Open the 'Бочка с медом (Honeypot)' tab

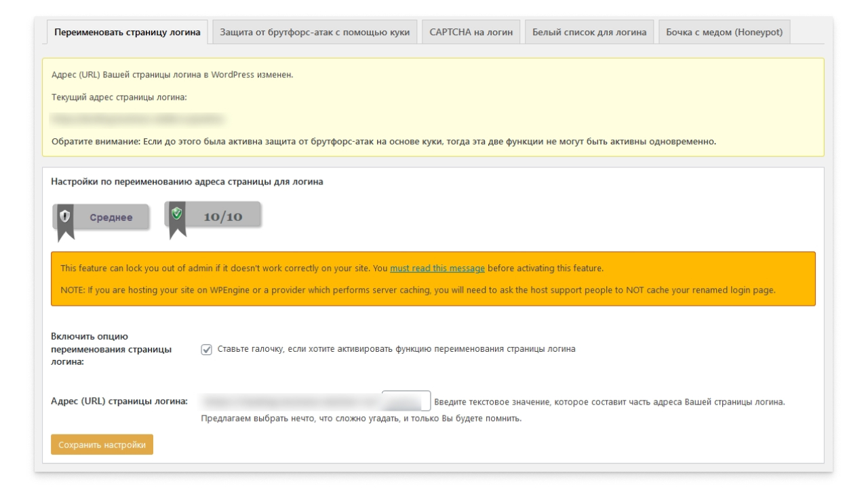pos(724,33)
